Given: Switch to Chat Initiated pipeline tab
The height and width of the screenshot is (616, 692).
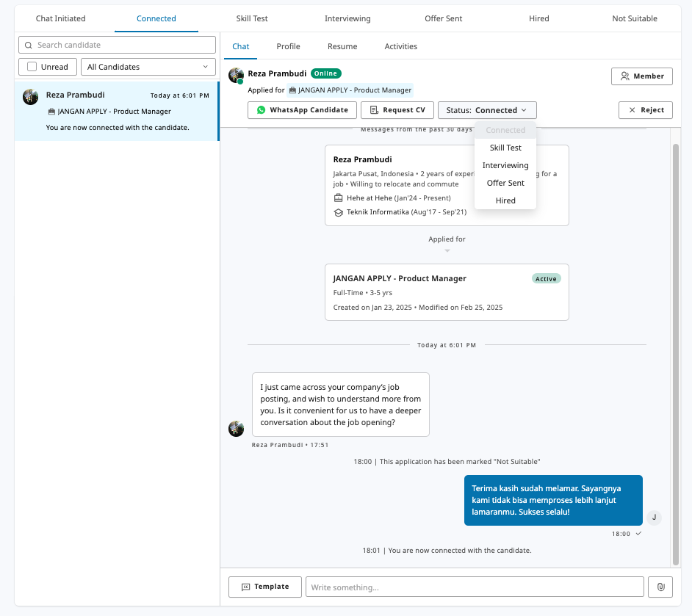Looking at the screenshot, I should [60, 18].
